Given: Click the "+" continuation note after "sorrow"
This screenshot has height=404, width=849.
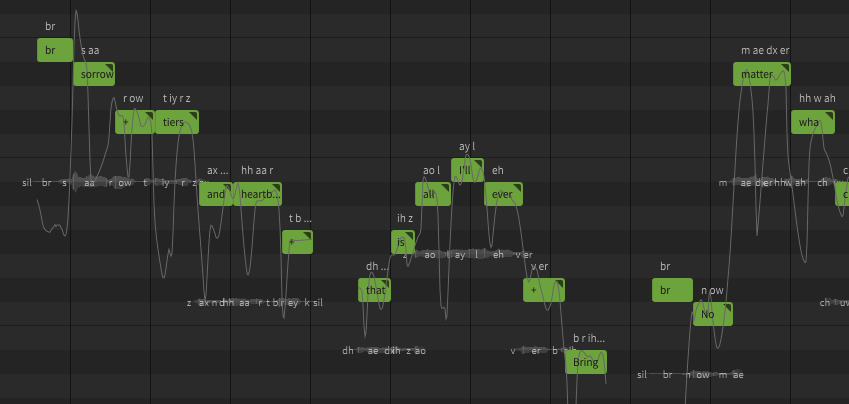Looking at the screenshot, I should (x=135, y=122).
